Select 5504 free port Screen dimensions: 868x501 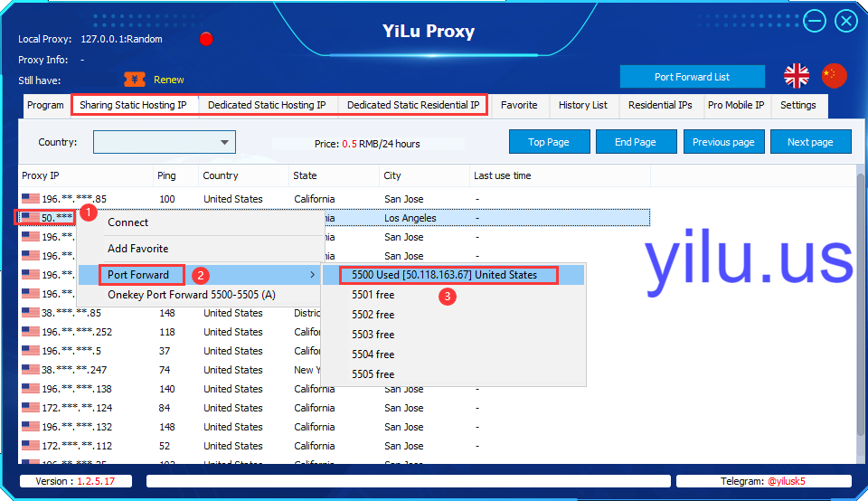(x=373, y=354)
